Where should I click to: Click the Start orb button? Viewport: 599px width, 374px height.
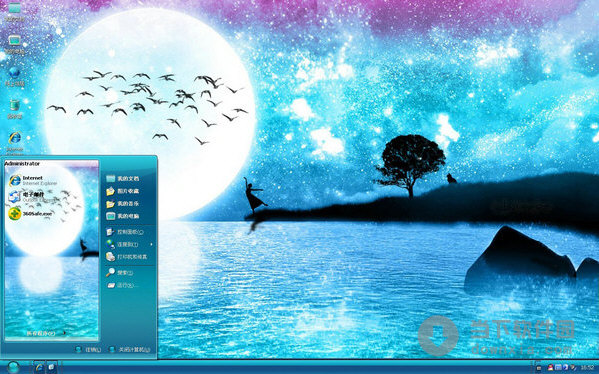[13, 367]
